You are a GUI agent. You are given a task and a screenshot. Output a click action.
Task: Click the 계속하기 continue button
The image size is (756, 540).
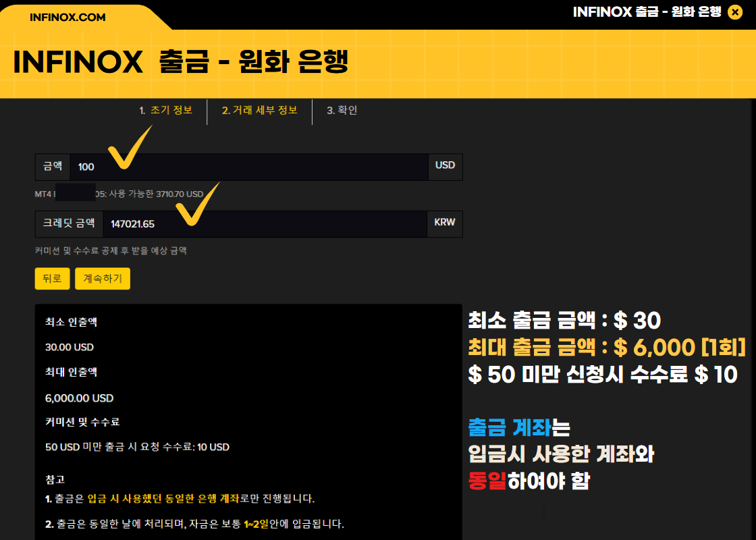click(x=103, y=279)
